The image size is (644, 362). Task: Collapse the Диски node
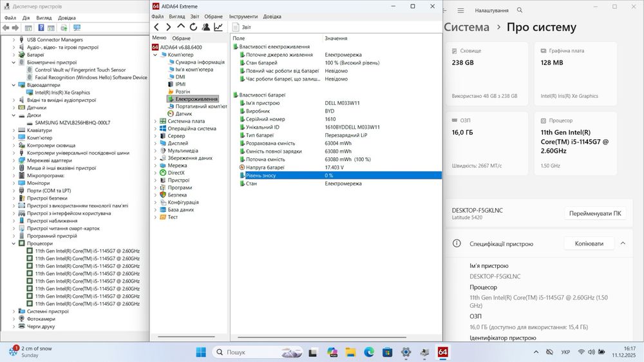(14, 115)
